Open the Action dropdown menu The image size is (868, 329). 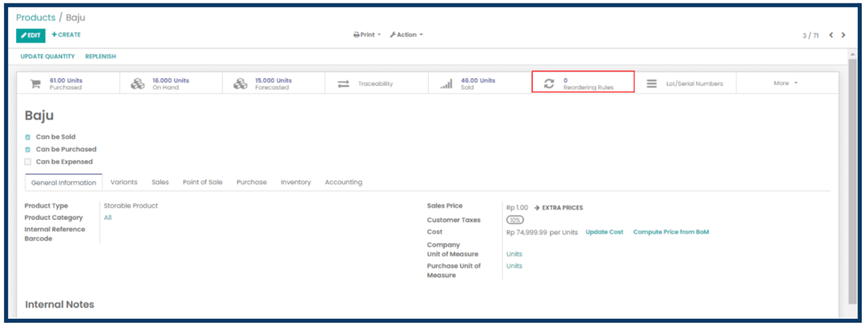tap(407, 35)
